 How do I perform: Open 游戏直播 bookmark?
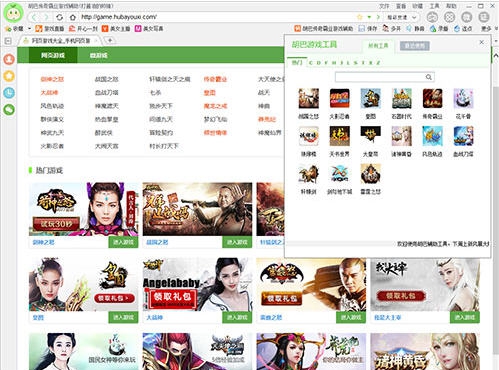(x=50, y=29)
